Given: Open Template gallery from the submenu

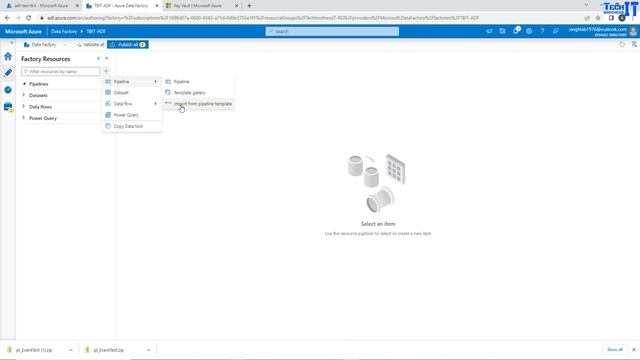Looking at the screenshot, I should coord(199,93).
